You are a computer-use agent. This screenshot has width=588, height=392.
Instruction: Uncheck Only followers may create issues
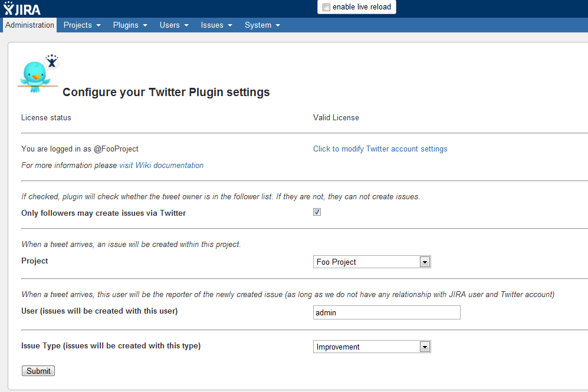pyautogui.click(x=317, y=212)
